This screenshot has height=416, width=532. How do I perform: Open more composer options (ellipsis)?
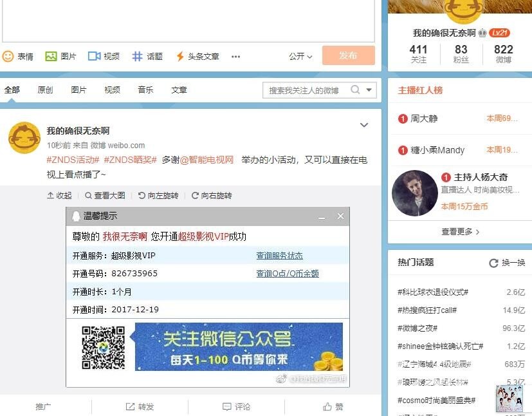(x=235, y=57)
